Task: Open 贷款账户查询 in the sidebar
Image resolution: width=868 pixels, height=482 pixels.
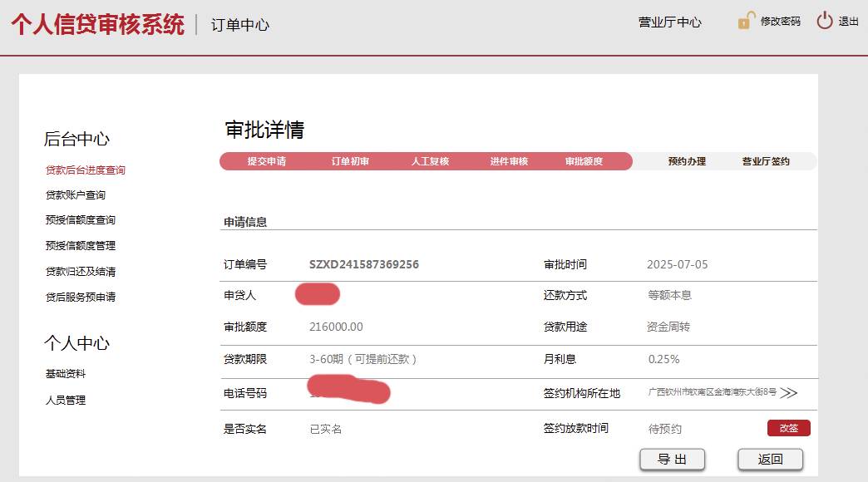Action: click(x=76, y=194)
